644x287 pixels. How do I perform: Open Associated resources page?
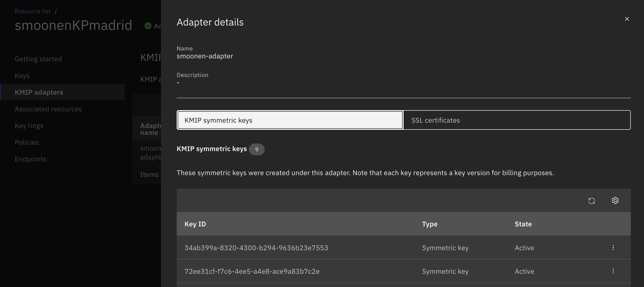[48, 109]
